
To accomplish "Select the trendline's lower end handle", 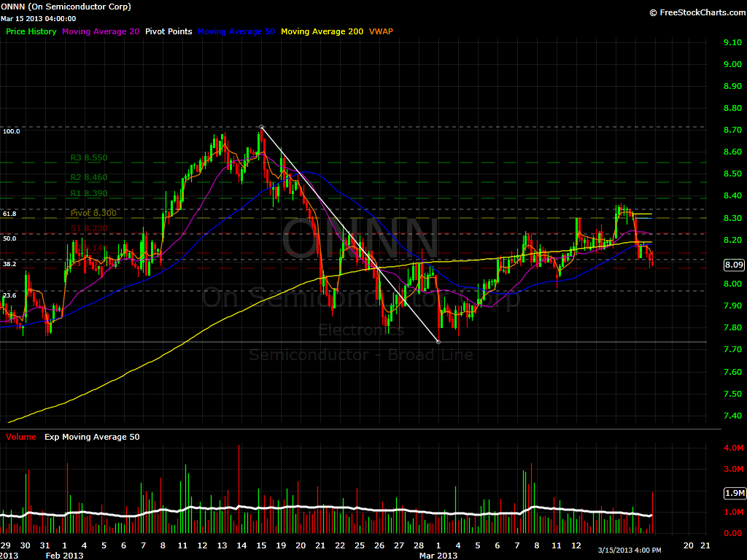I will [438, 341].
